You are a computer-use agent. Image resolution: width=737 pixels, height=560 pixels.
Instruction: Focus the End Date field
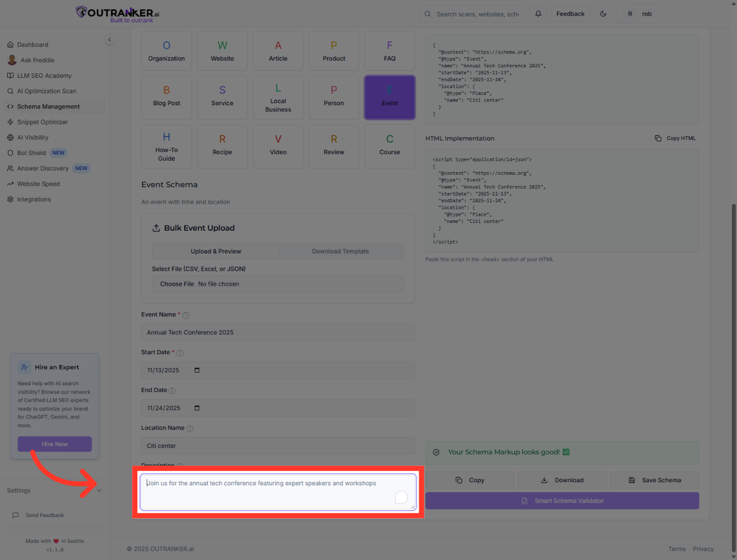click(278, 408)
